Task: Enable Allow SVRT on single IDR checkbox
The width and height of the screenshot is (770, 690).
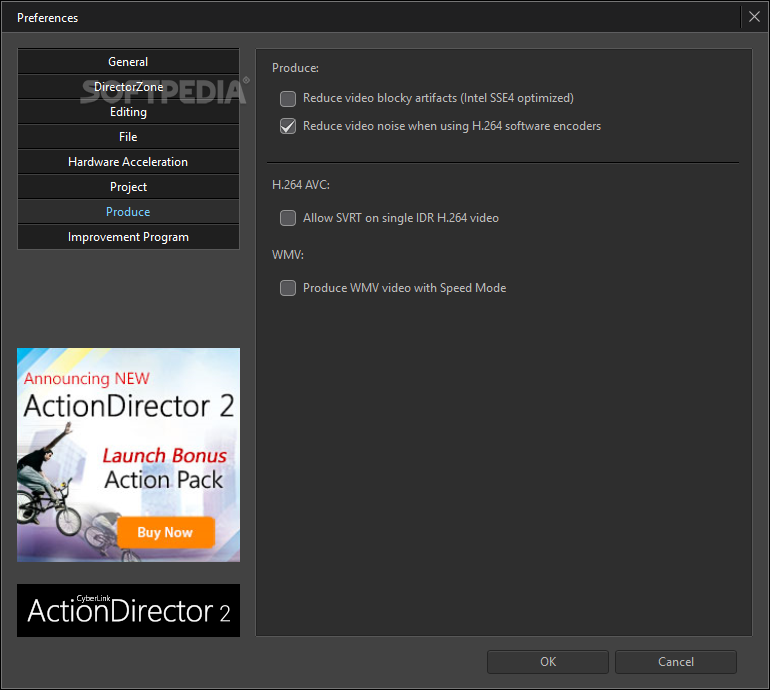Action: coord(288,218)
